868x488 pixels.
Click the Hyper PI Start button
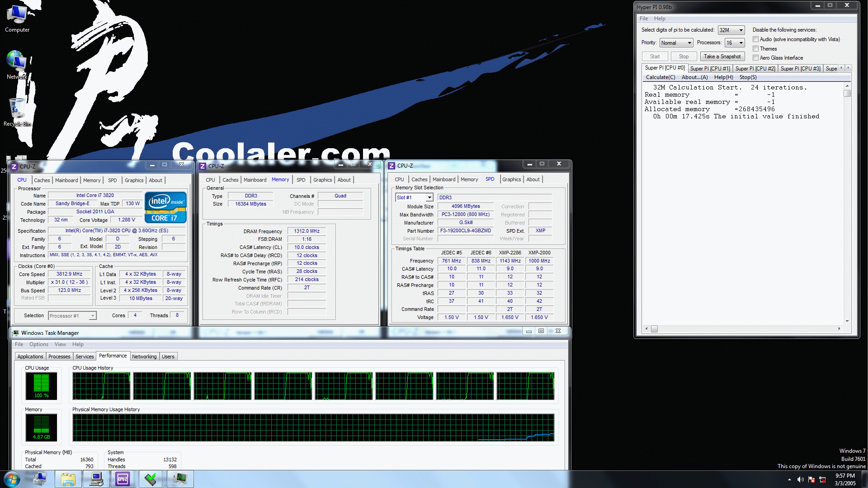coord(655,56)
